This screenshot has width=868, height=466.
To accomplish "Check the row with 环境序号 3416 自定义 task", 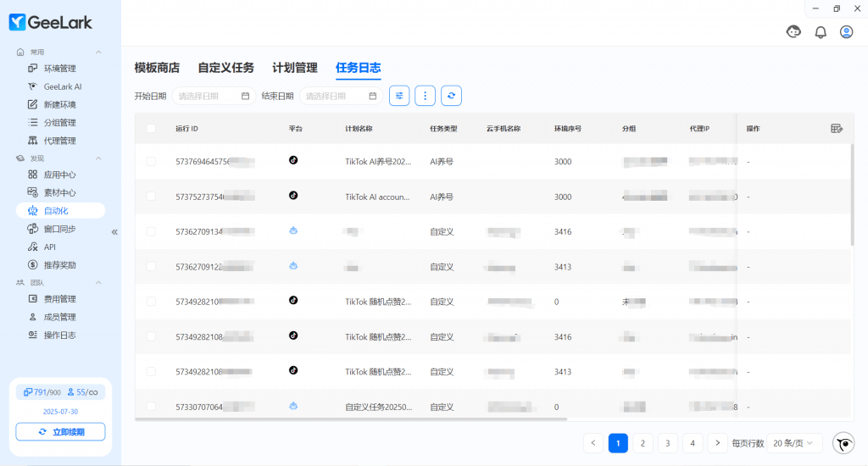I will point(151,231).
